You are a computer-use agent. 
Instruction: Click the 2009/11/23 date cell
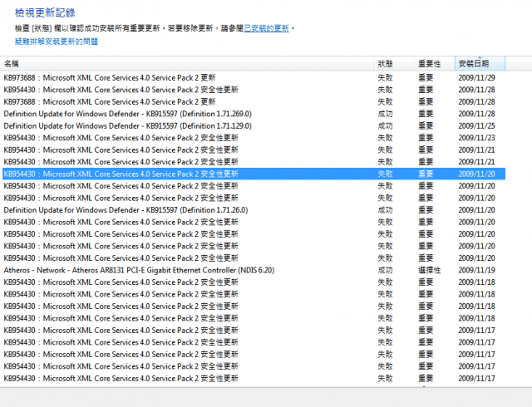[476, 138]
